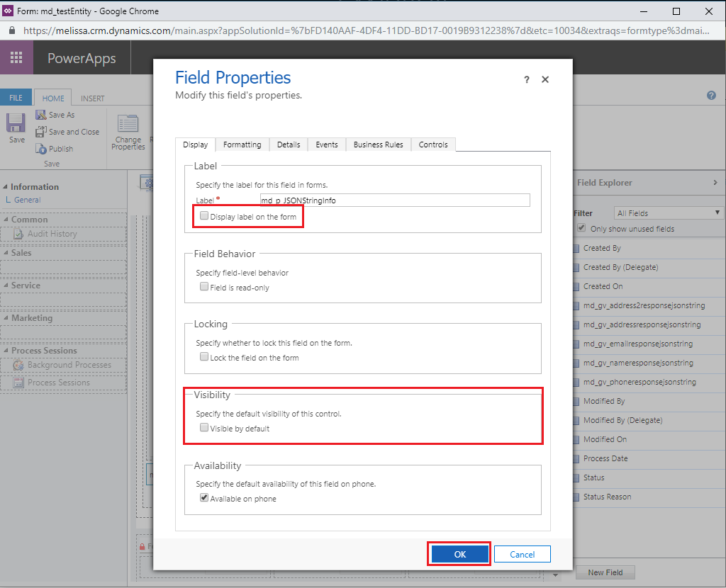Screen dimensions: 726x588
Task: Check Field is read-only option
Action: [x=203, y=286]
